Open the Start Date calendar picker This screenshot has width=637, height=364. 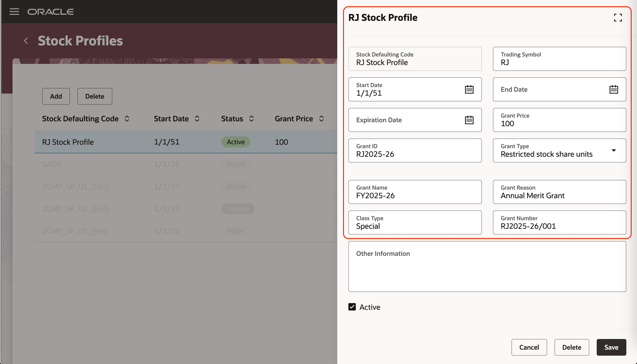pos(470,89)
